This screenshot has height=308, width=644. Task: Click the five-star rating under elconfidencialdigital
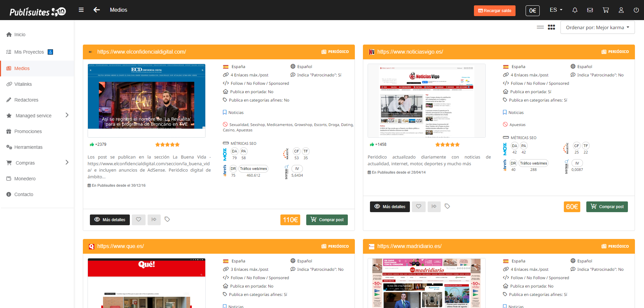167,144
